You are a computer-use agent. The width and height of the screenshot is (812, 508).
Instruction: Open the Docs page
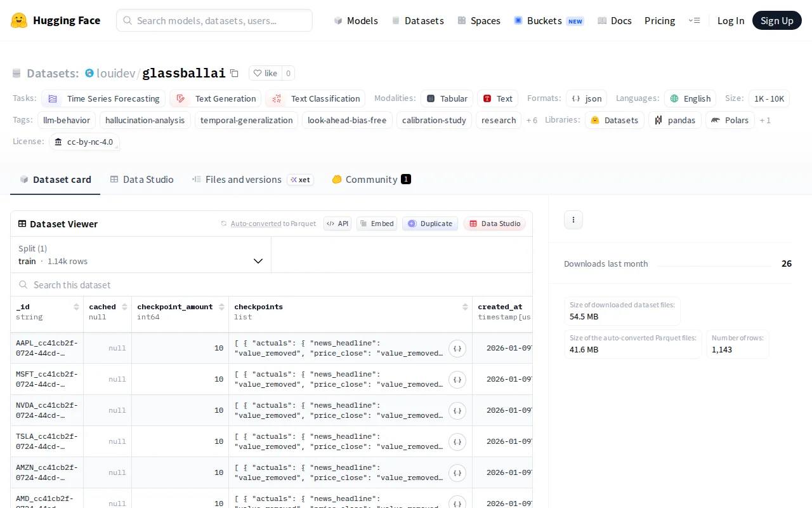pyautogui.click(x=615, y=20)
